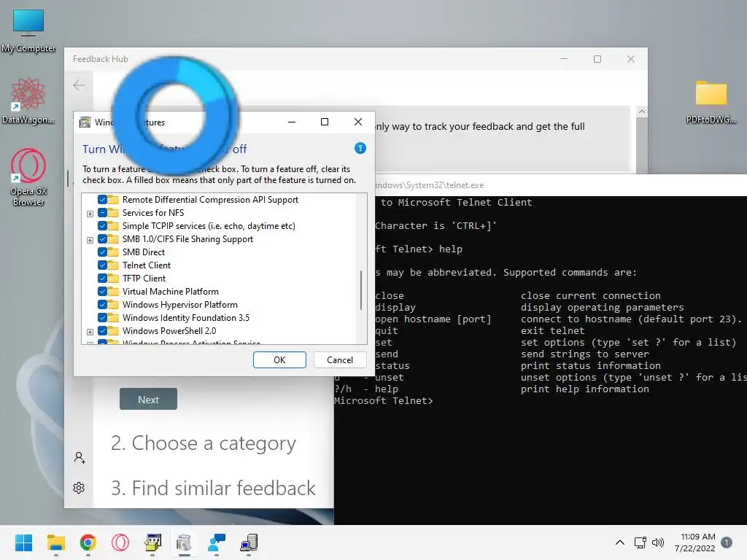
Task: Uncheck Windows Identity Foundation 3.5 checkbox
Action: coord(102,318)
